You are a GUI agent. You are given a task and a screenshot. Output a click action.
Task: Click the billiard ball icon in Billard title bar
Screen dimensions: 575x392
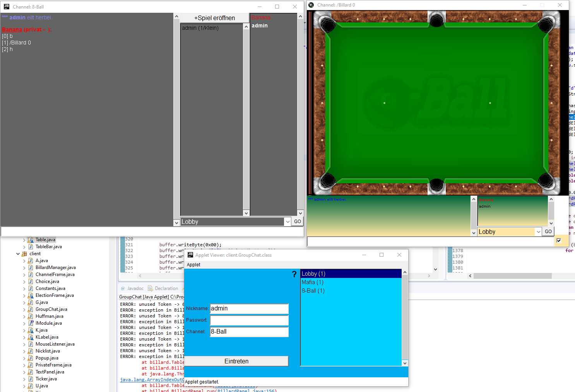pos(311,5)
